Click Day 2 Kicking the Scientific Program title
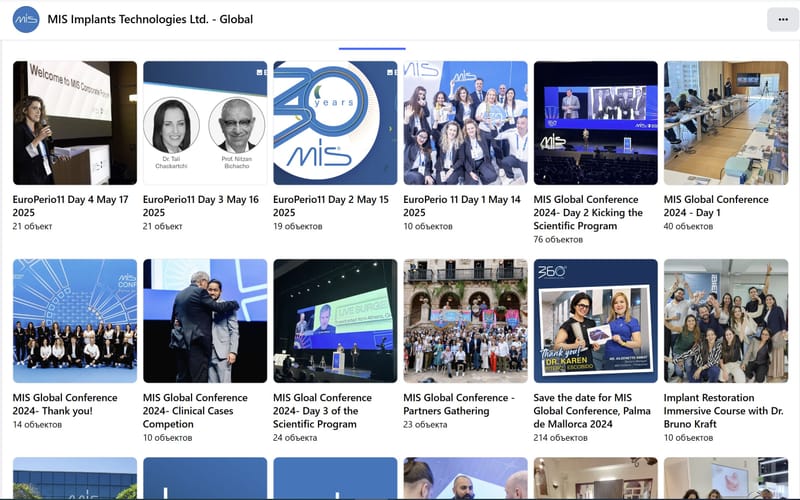 pos(588,213)
